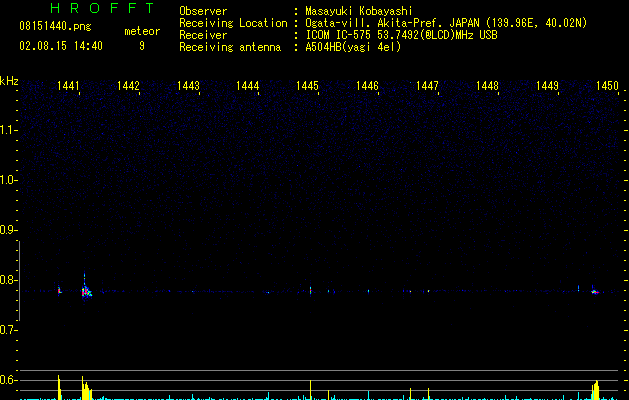Click the HROFFT title text
629x400 pixels.
click(102, 8)
